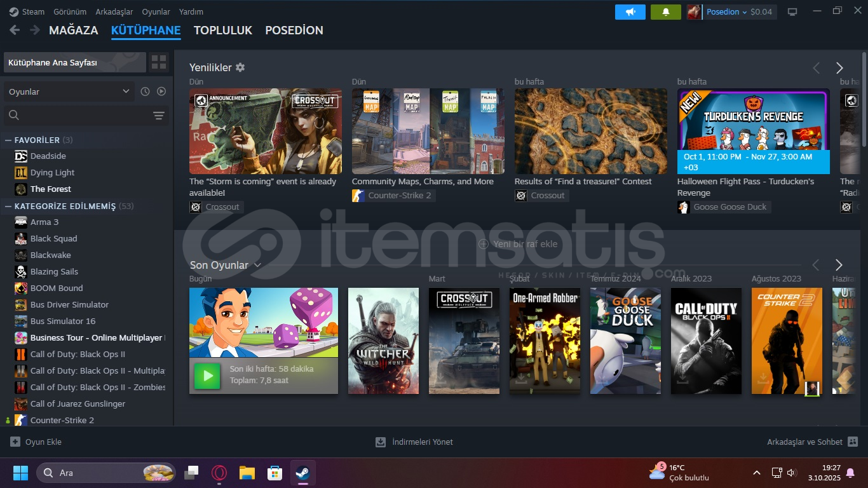Select The Witcher Wild Hunt cover
The image size is (868, 488).
pyautogui.click(x=383, y=341)
